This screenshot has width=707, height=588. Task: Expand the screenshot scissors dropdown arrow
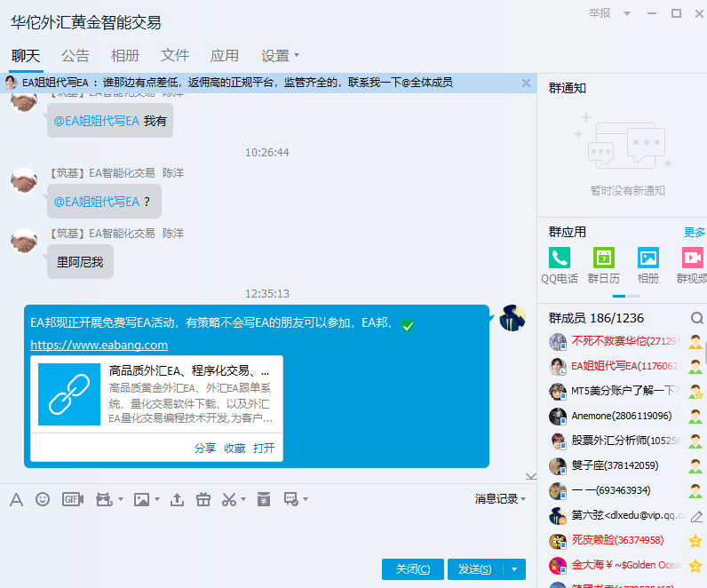tap(244, 499)
